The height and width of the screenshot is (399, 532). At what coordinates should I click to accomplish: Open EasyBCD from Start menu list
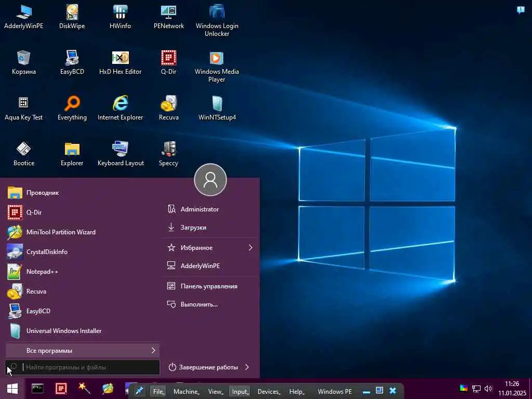[x=83, y=311]
